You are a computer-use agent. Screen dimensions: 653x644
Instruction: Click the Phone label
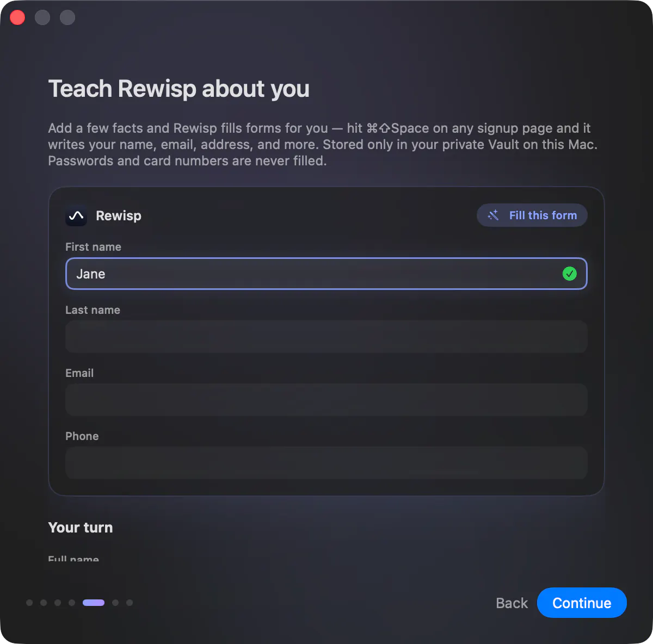[82, 436]
